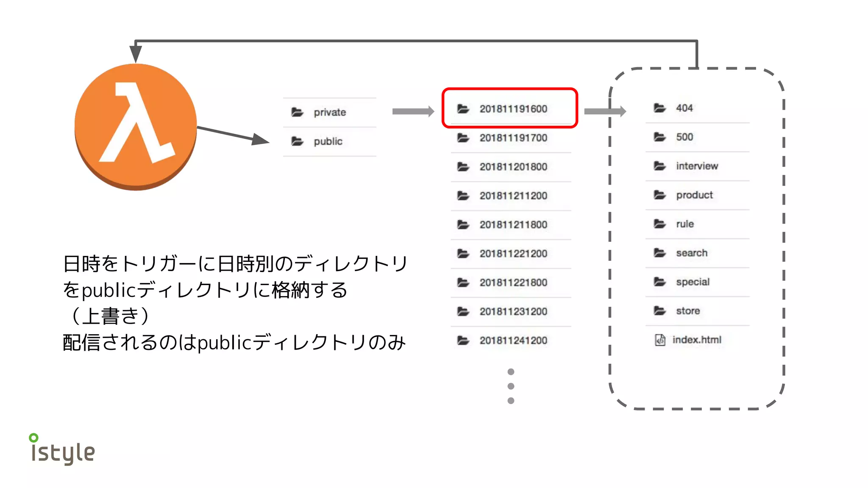
Task: Select directory name 201811221200
Action: [x=513, y=253]
